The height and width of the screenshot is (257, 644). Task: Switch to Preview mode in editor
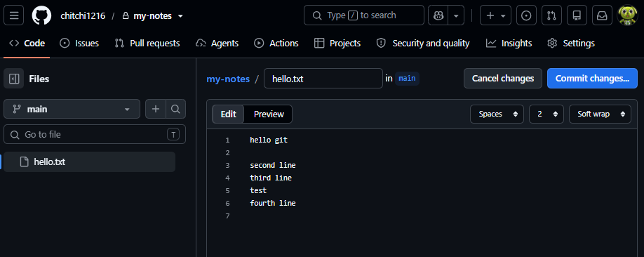coord(269,114)
